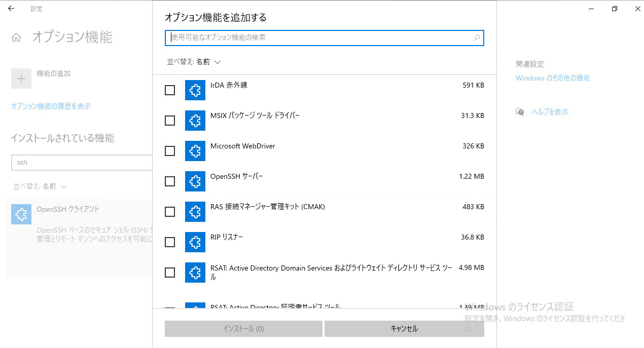
Task: Click the MSIX パッケージ ツール ドライバー feature name
Action: click(255, 115)
